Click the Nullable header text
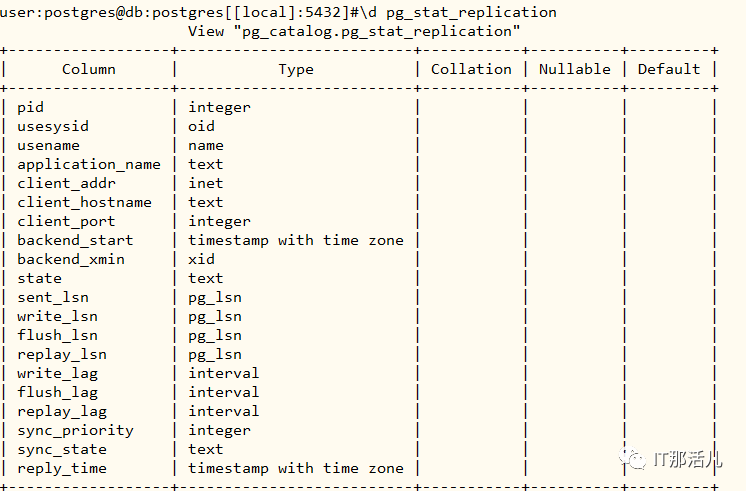 pyautogui.click(x=575, y=69)
